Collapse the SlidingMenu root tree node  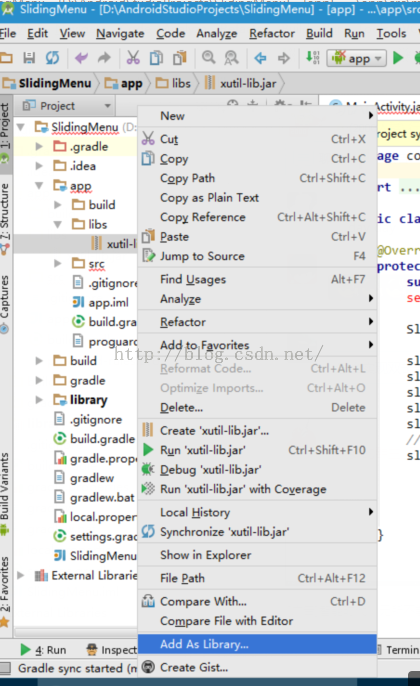(x=21, y=127)
